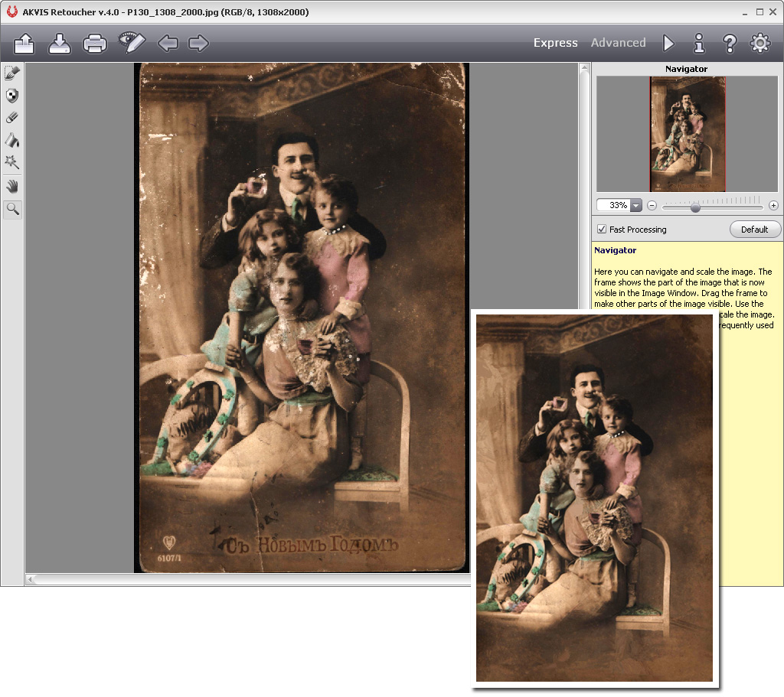
Task: Choose the Exclusion shield tool
Action: pos(12,96)
